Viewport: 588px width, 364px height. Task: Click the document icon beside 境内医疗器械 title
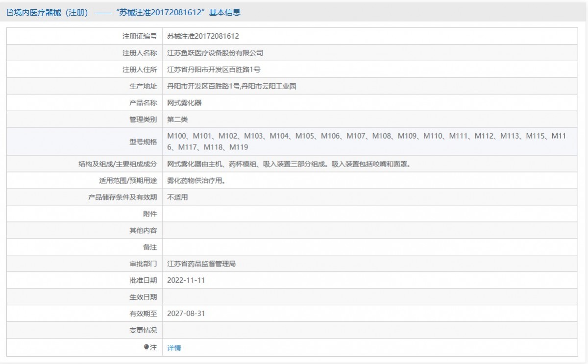pos(10,13)
